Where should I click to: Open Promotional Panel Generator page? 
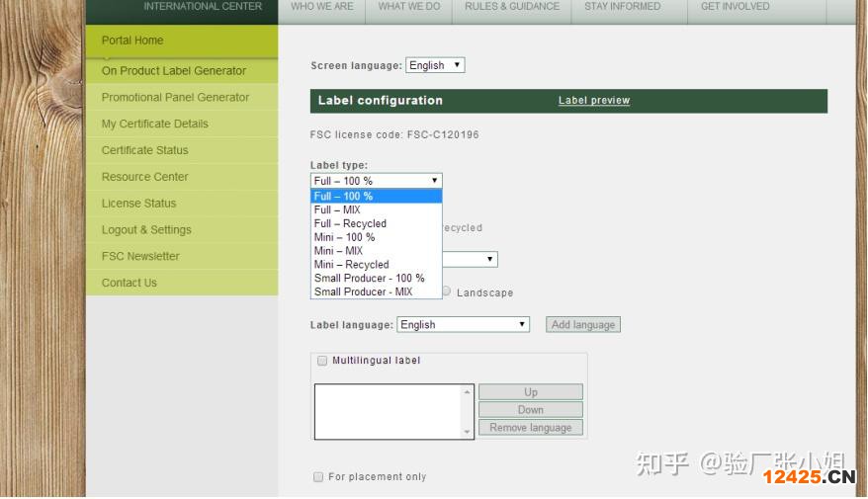(x=175, y=98)
